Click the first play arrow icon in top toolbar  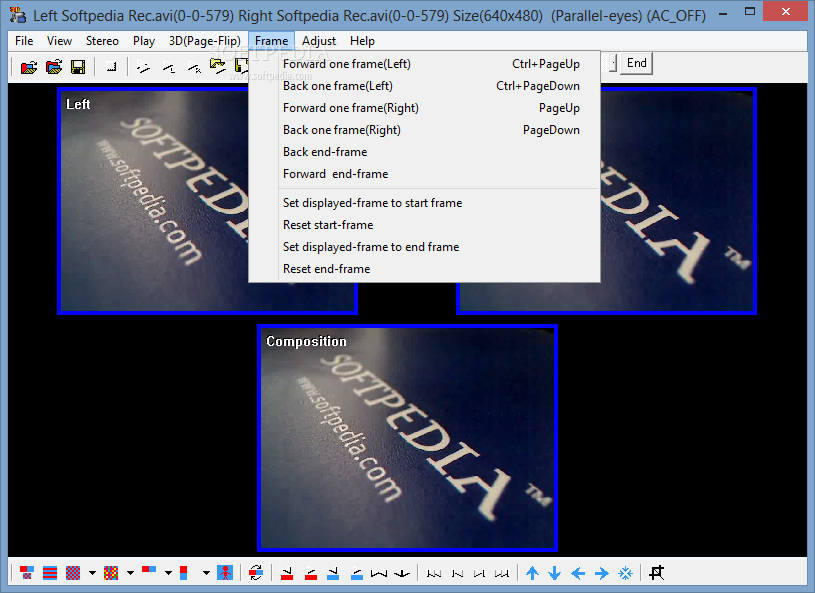coord(143,67)
